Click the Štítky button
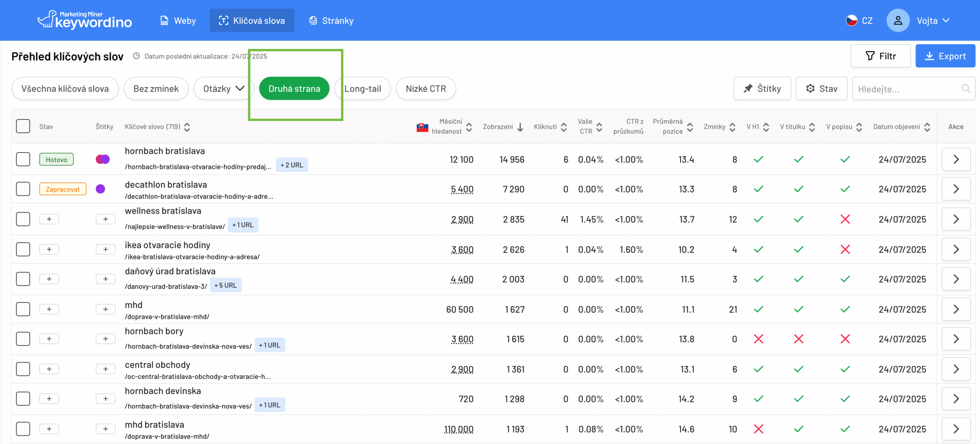Screen dimensions: 980x444 click(x=762, y=88)
